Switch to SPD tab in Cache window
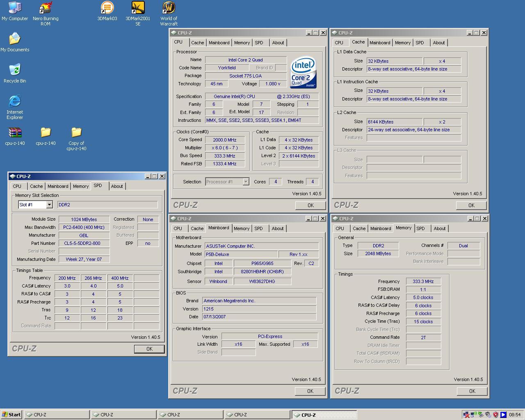Viewport: 525px width, 420px height. [420, 43]
